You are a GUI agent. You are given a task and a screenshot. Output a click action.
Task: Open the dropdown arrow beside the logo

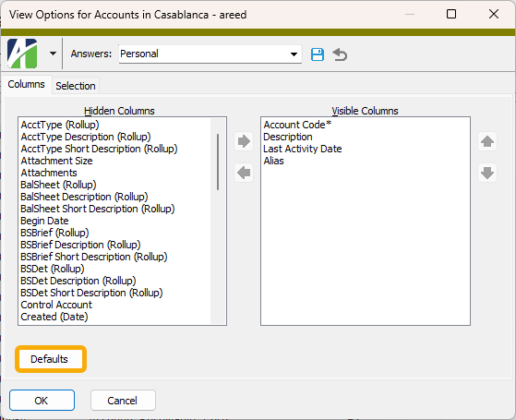[53, 54]
